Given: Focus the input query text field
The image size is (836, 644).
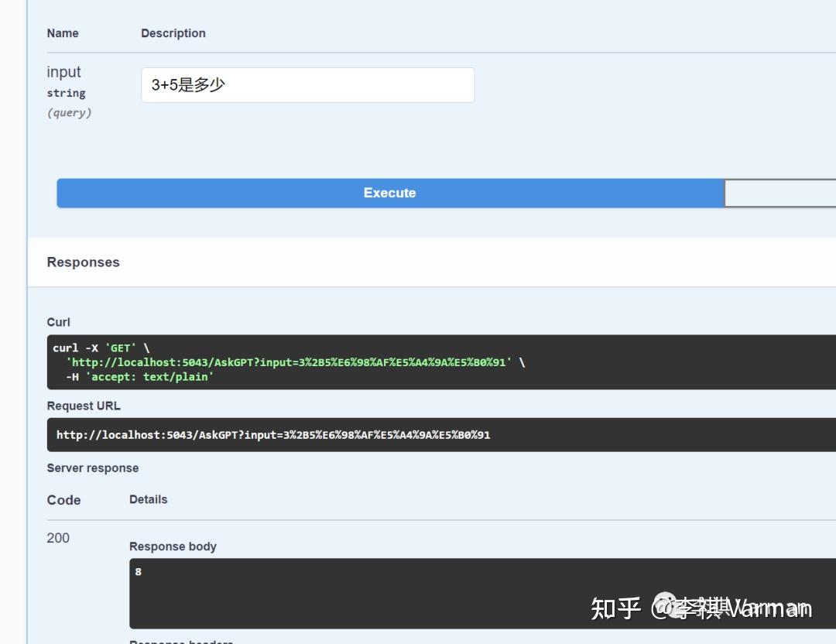Looking at the screenshot, I should point(307,85).
